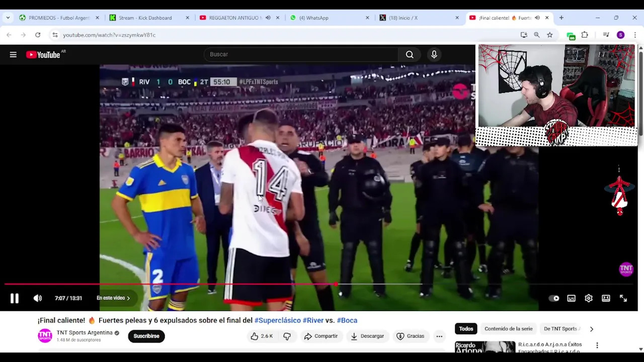Click the Descargar download button

pyautogui.click(x=367, y=336)
